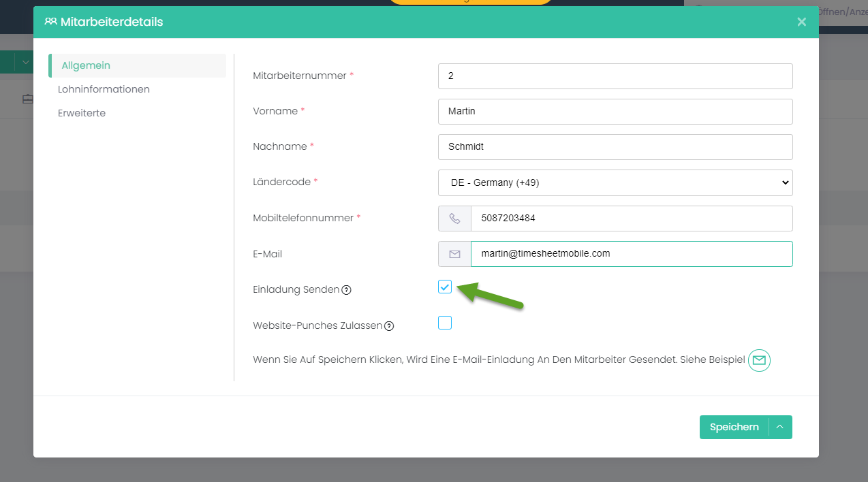Click the envelope icon beside E-Mail field
The image size is (868, 482).
[454, 254]
